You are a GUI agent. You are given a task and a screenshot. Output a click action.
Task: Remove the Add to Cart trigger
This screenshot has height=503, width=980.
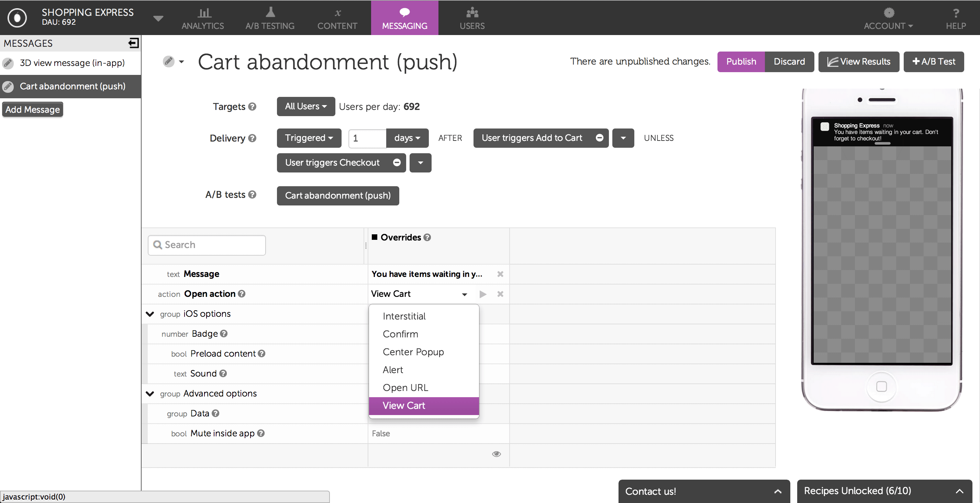pyautogui.click(x=599, y=138)
